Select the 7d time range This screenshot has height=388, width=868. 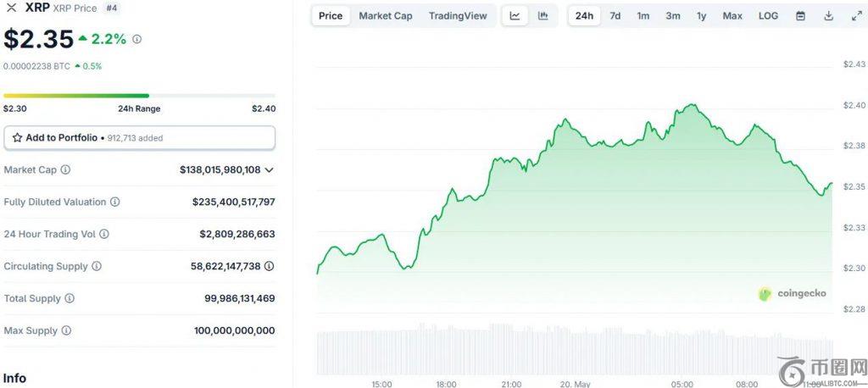[x=615, y=16]
